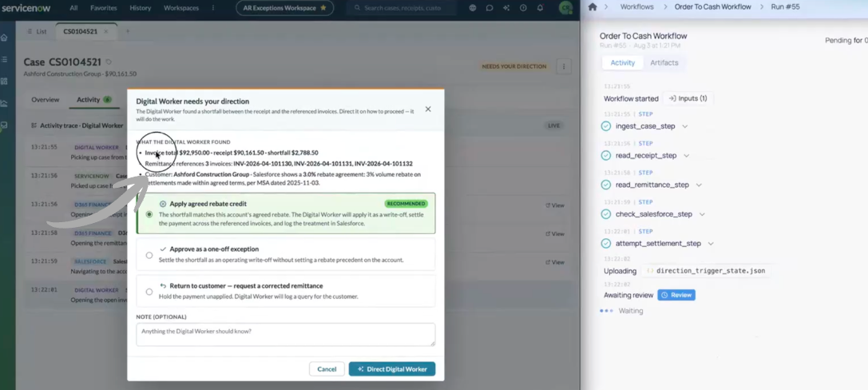868x390 pixels.
Task: Click Direct Digital Worker button
Action: (392, 369)
